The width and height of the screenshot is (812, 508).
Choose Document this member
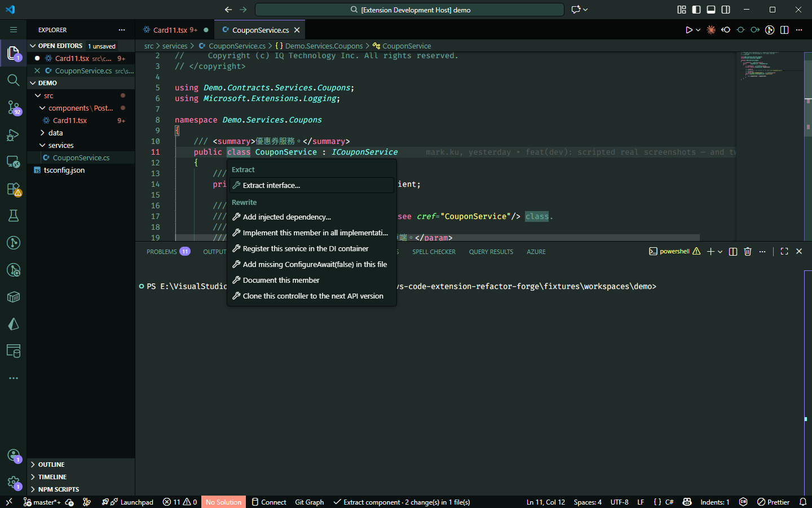[x=312, y=280]
